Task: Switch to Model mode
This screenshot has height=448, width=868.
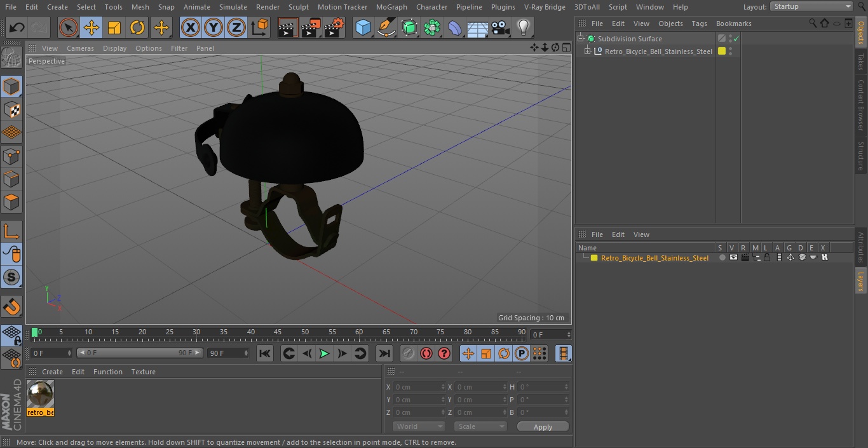Action: pyautogui.click(x=11, y=86)
